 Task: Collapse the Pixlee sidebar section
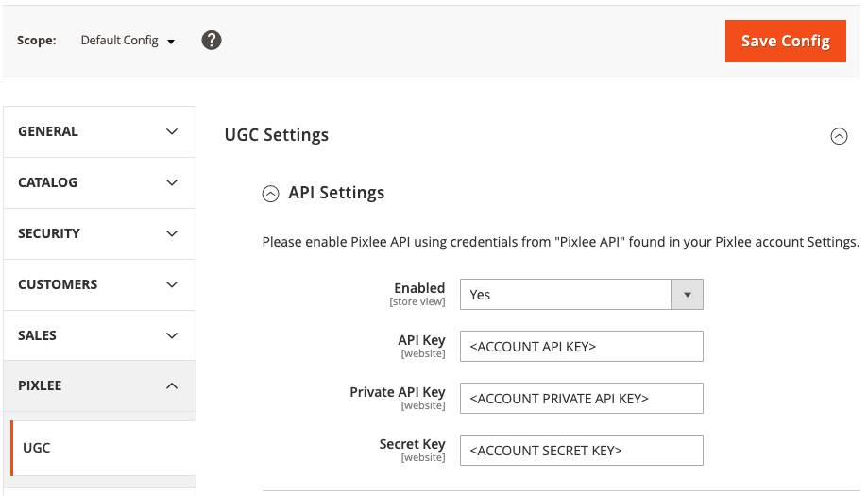[99, 386]
